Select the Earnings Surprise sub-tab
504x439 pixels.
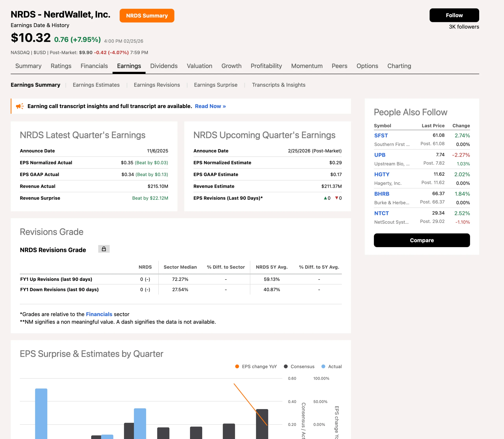coord(216,85)
